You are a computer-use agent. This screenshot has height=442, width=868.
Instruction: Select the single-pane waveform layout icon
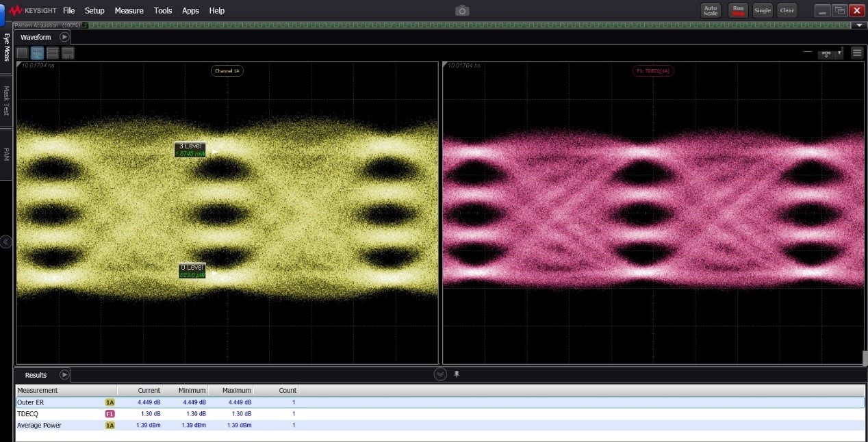pyautogui.click(x=23, y=53)
